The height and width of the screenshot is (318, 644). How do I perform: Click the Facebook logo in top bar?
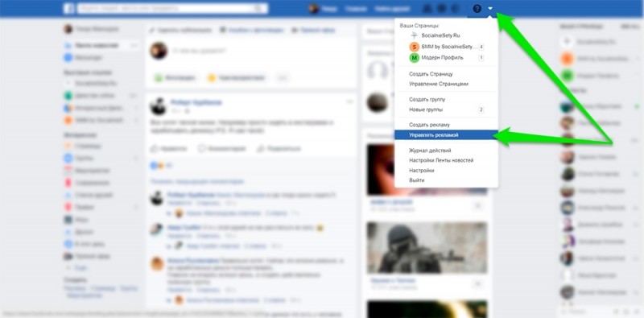[x=68, y=8]
